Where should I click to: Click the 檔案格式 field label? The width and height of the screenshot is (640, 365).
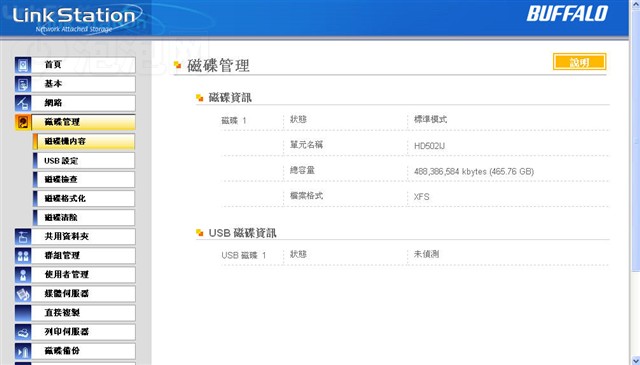[x=306, y=196]
